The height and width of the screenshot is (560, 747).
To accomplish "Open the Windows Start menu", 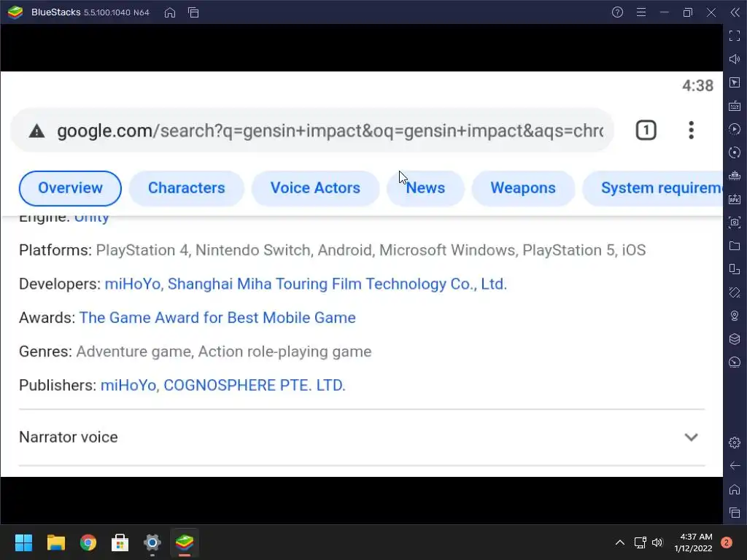I will click(23, 542).
